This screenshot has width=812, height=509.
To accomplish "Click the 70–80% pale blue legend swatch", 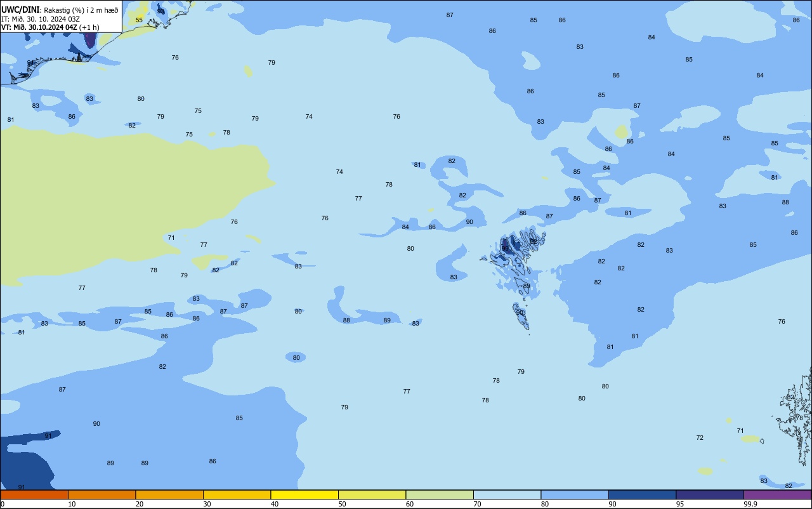I will (x=507, y=494).
